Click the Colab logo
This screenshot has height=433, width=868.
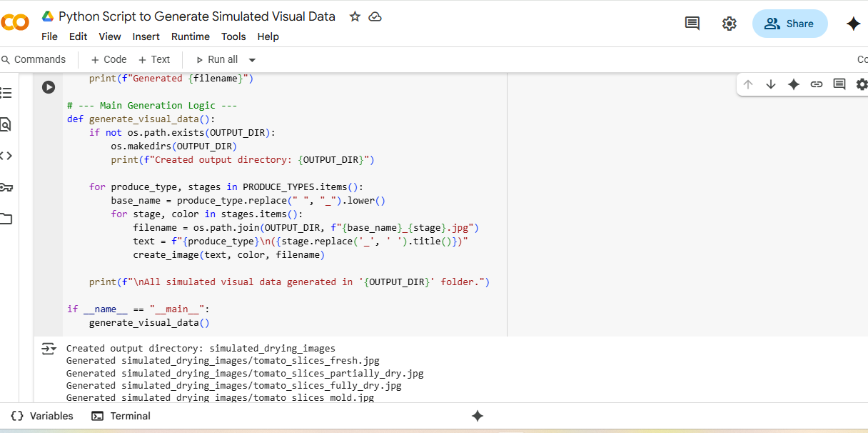pos(14,23)
